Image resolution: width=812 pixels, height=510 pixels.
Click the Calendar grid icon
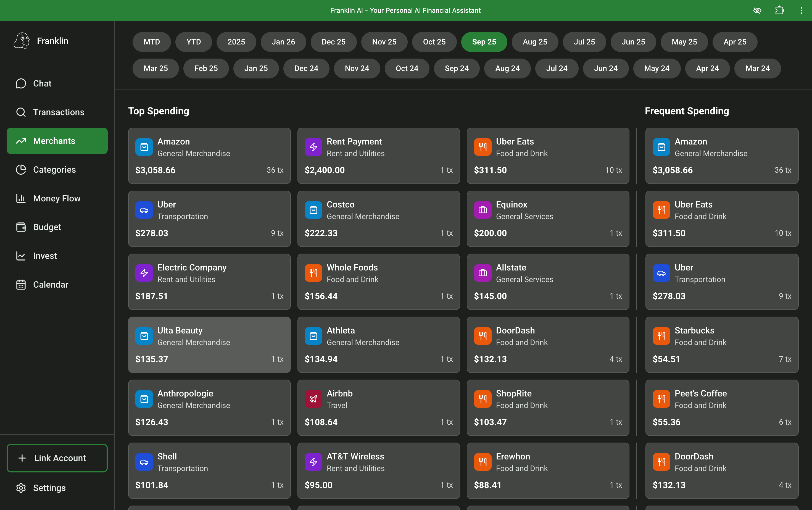[21, 284]
